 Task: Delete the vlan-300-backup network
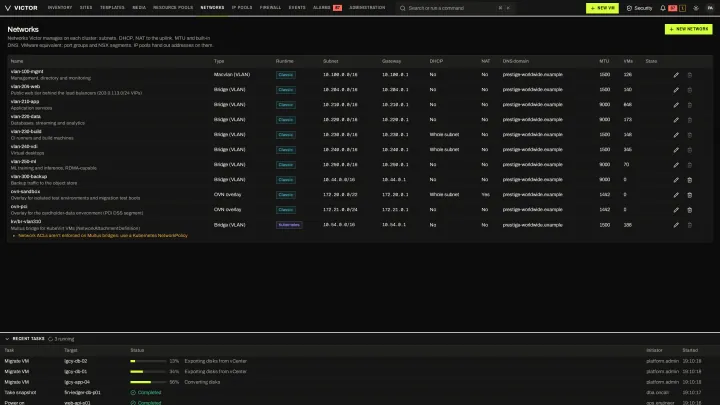689,180
